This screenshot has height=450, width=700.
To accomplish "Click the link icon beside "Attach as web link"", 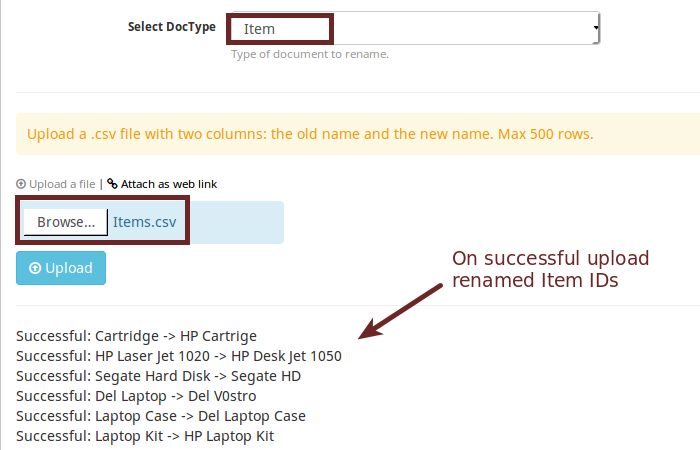I will tap(112, 184).
